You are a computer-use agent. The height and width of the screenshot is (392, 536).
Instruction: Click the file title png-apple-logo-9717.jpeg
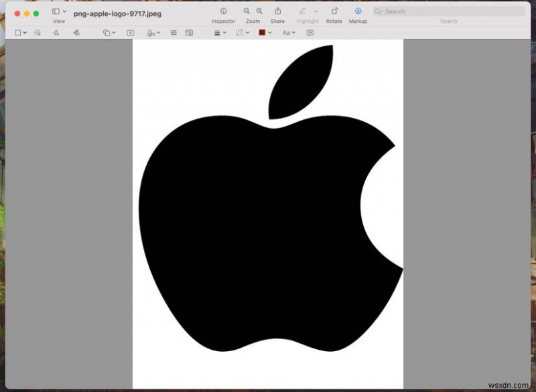[118, 14]
